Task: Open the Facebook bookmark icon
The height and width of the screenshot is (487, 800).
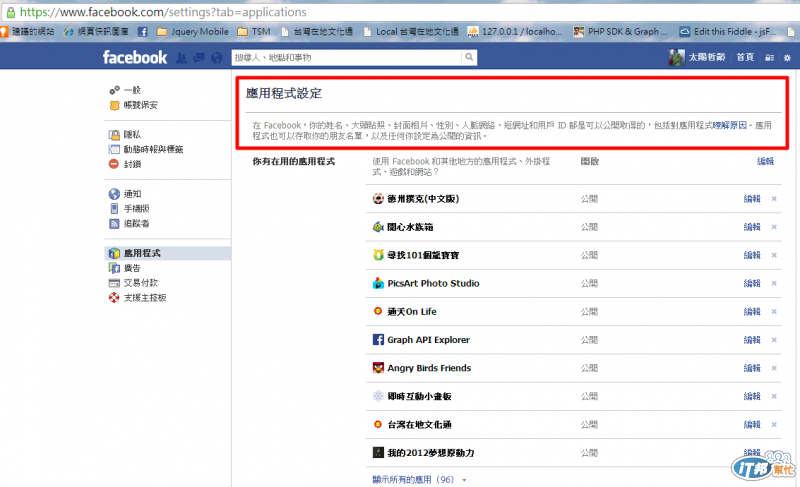Action: click(143, 32)
